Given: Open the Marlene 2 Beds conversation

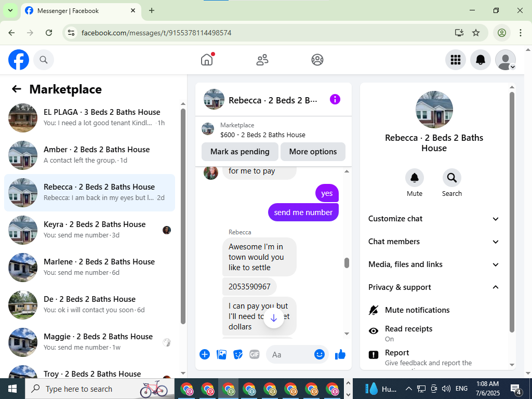Looking at the screenshot, I should click(x=90, y=268).
